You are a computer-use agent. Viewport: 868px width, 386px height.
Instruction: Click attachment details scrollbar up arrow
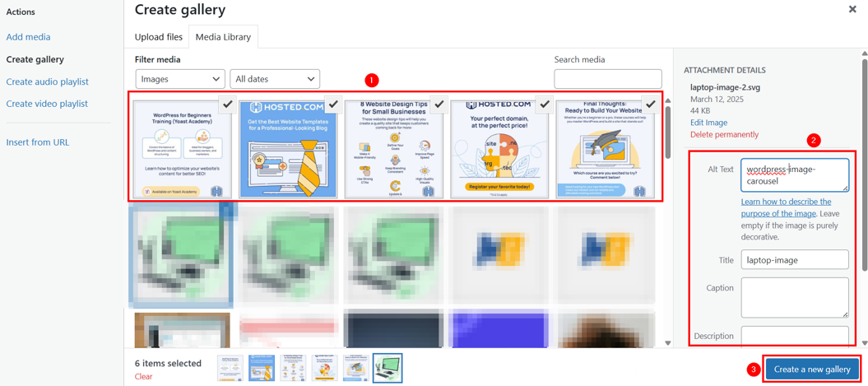[x=864, y=53]
